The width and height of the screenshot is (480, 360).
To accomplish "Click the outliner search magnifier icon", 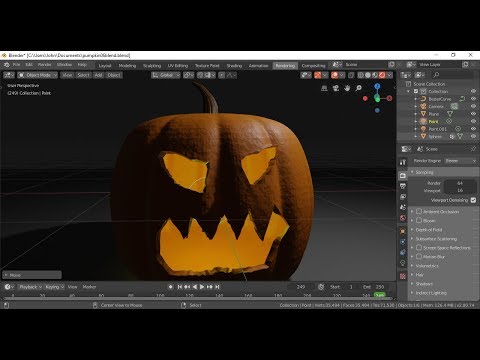I will point(436,75).
